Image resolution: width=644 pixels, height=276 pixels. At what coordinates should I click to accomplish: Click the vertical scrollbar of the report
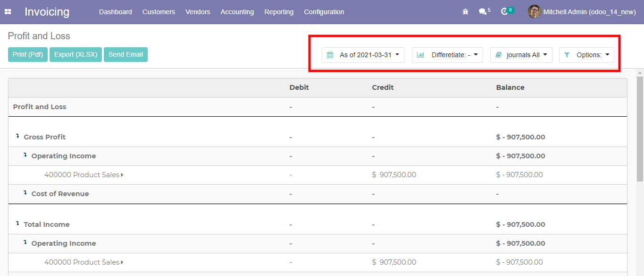(640, 128)
